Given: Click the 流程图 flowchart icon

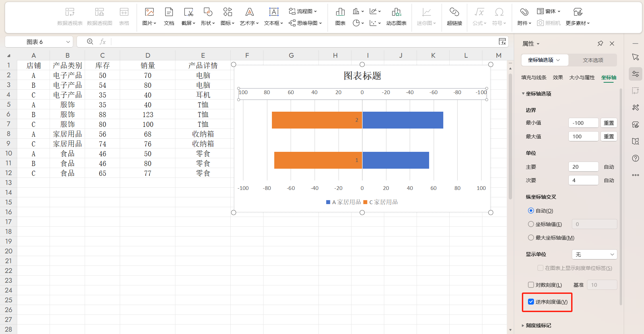Looking at the screenshot, I should 292,11.
